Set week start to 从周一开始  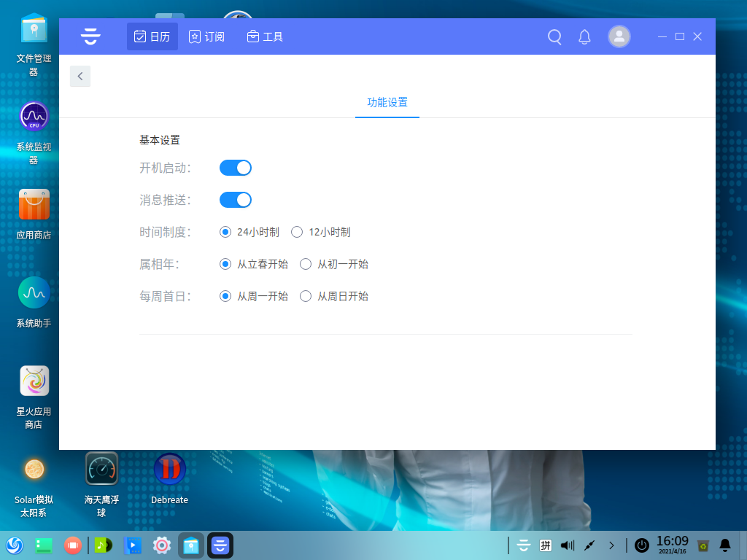click(253, 296)
